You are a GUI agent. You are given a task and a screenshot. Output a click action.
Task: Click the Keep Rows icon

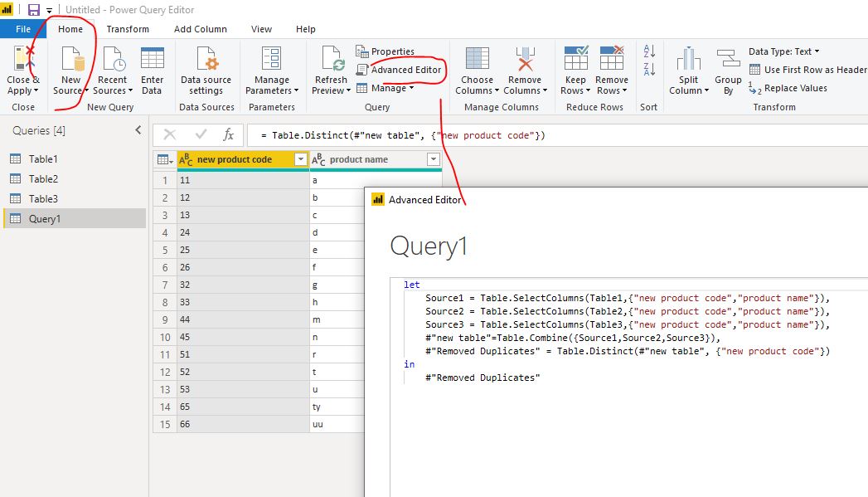[575, 58]
